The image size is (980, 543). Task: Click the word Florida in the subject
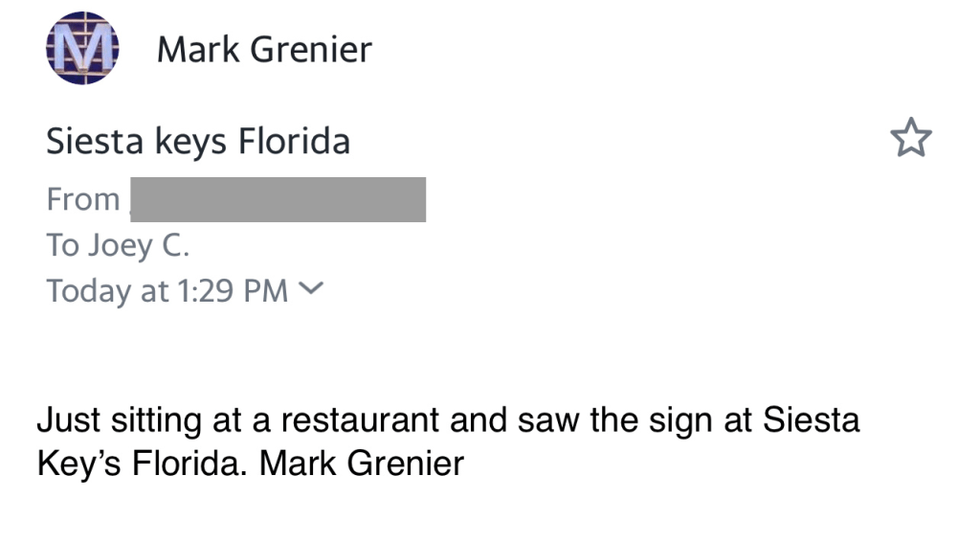[294, 142]
